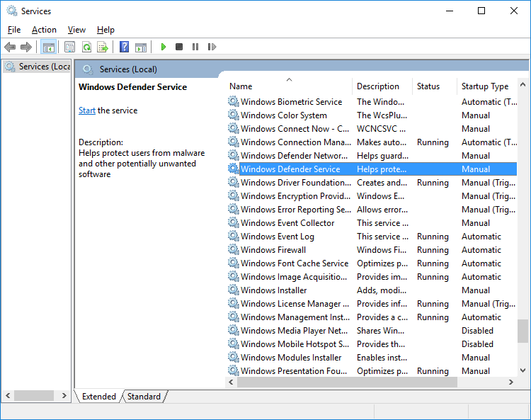Select Windows Driver Foundation service row
Screen dimensions: 531x420
coord(372,182)
